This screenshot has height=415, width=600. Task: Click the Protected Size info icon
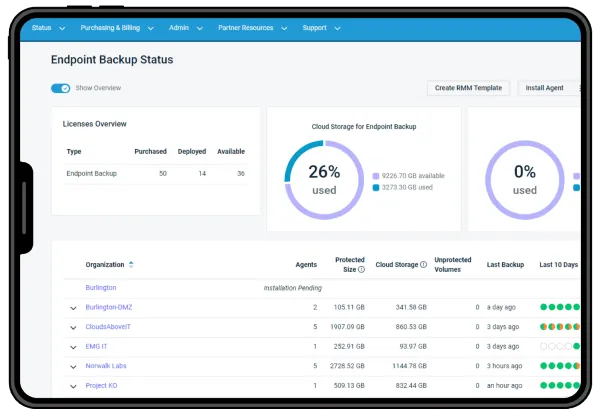(361, 269)
